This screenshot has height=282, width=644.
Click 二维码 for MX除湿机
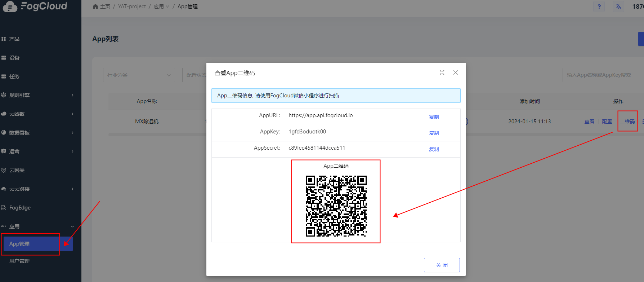pos(627,122)
